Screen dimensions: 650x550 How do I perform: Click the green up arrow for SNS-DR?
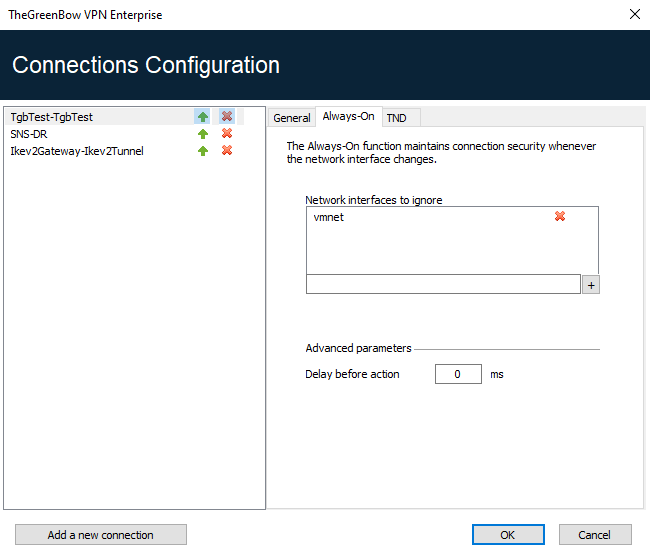point(203,134)
